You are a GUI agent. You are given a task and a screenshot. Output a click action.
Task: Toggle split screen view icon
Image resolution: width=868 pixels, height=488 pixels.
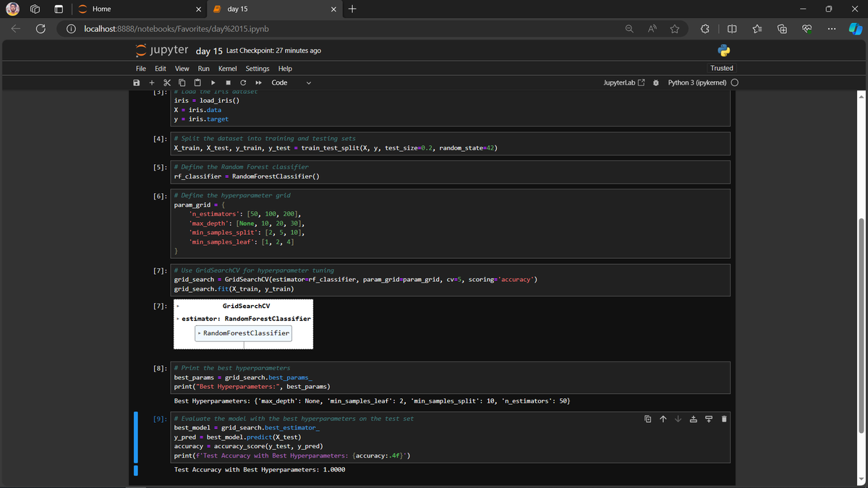731,29
